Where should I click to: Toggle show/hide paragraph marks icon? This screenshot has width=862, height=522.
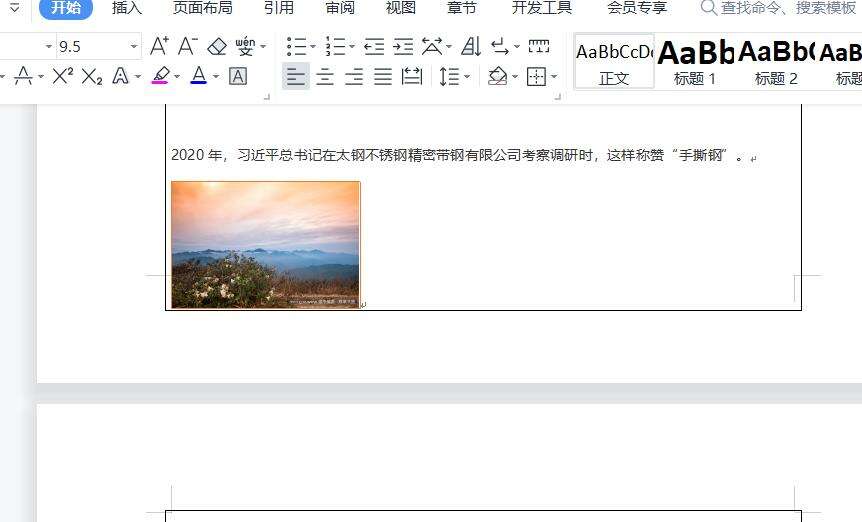click(500, 47)
